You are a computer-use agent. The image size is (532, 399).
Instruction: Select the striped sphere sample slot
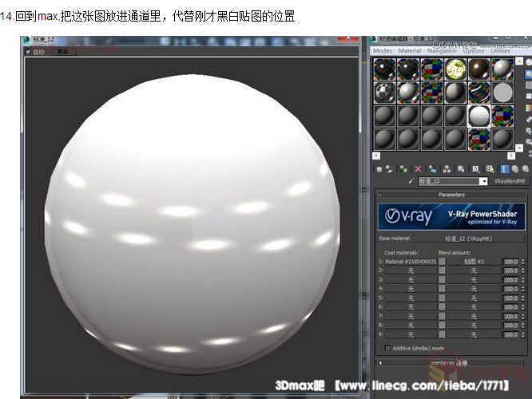click(x=479, y=93)
